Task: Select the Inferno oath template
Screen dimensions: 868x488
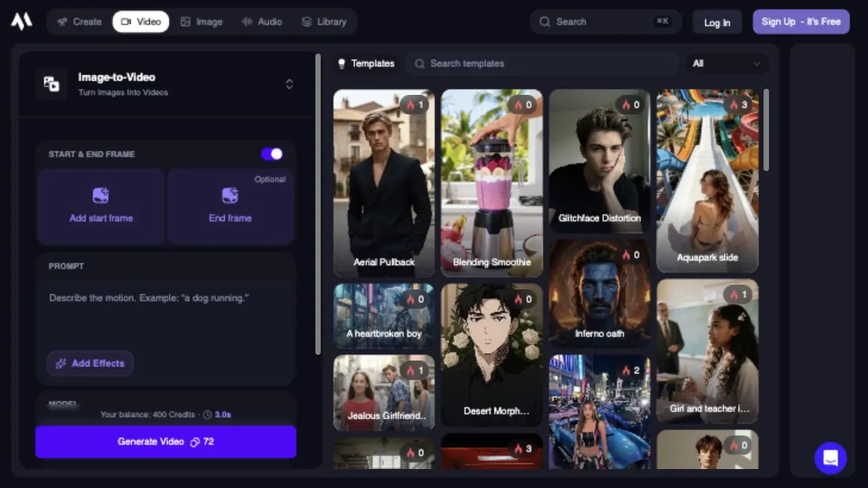Action: 599,294
